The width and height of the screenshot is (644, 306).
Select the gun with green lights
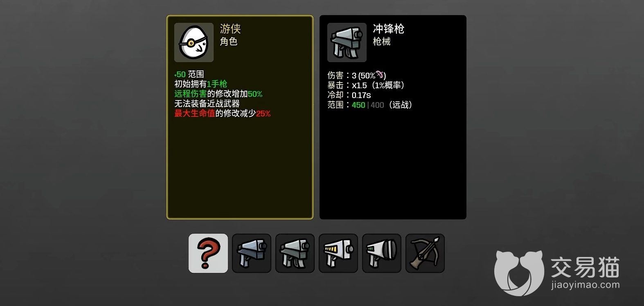click(x=382, y=253)
